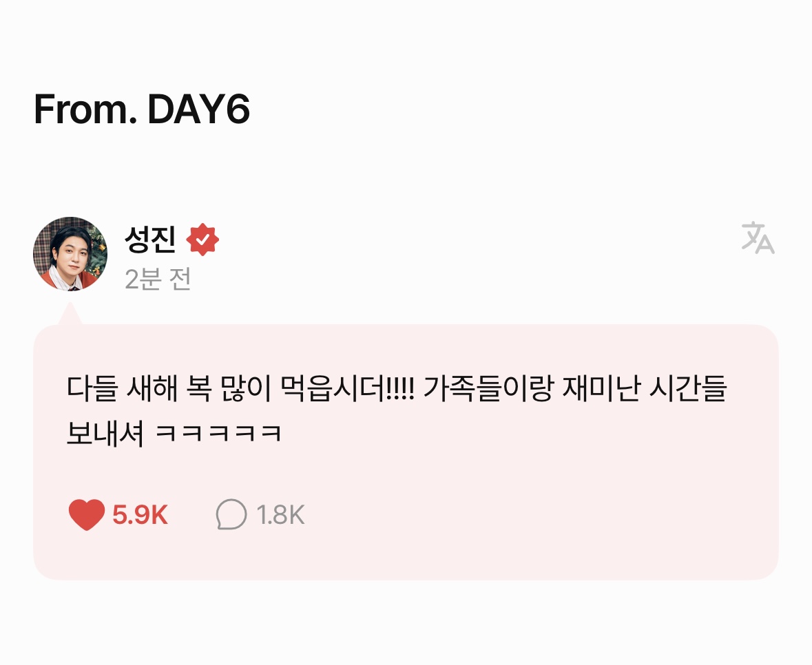This screenshot has width=812, height=665.
Task: Open the 5.9K likes count
Action: [x=140, y=515]
